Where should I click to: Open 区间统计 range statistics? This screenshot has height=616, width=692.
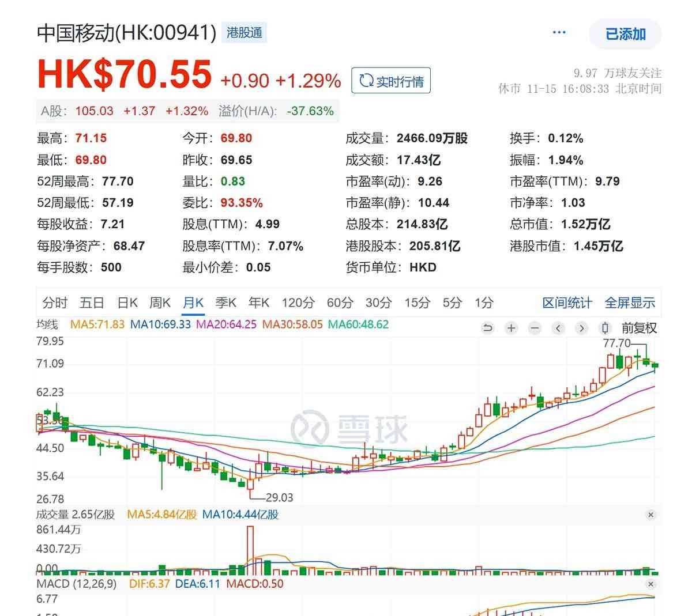(567, 303)
